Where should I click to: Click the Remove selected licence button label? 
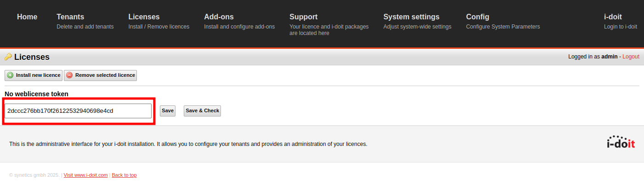coord(105,75)
